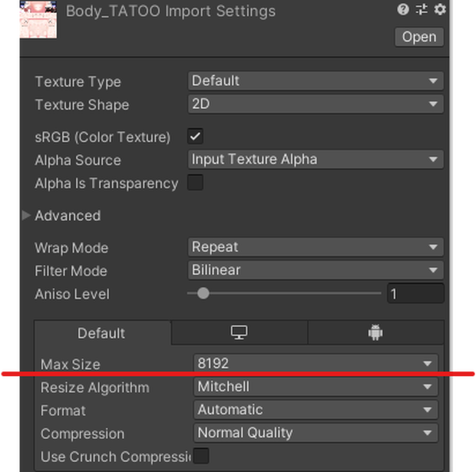The image size is (476, 472).
Task: Switch to the Android platform tab
Action: coord(375,332)
